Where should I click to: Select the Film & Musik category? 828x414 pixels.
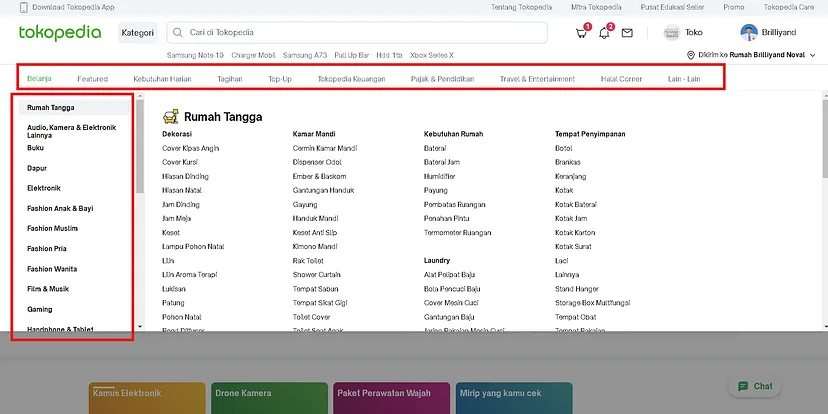(x=48, y=289)
